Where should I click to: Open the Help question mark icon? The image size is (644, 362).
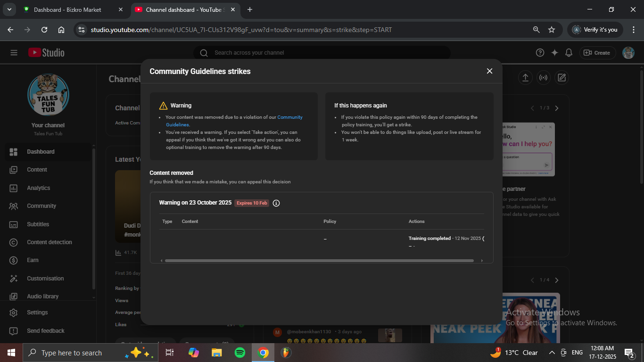point(540,53)
